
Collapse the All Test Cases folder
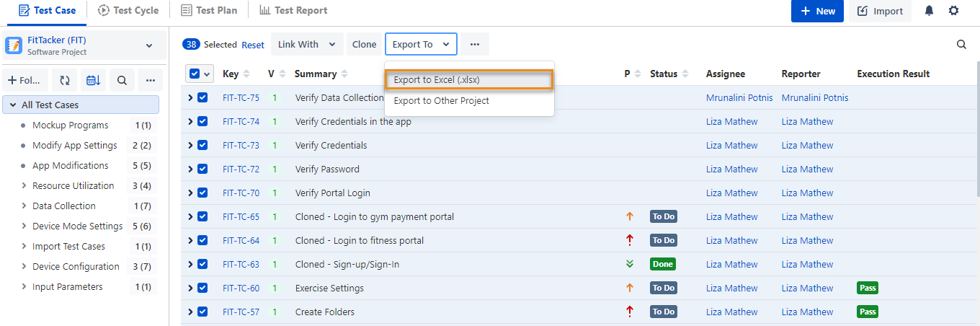tap(12, 105)
